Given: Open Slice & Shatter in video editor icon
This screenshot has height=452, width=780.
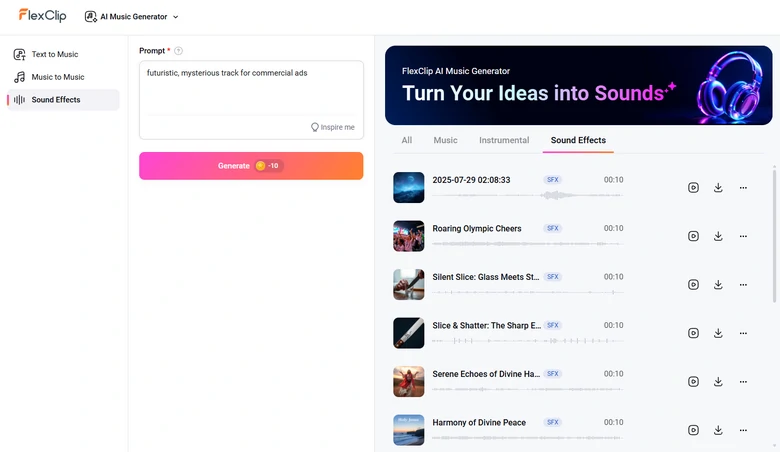Looking at the screenshot, I should tap(693, 333).
